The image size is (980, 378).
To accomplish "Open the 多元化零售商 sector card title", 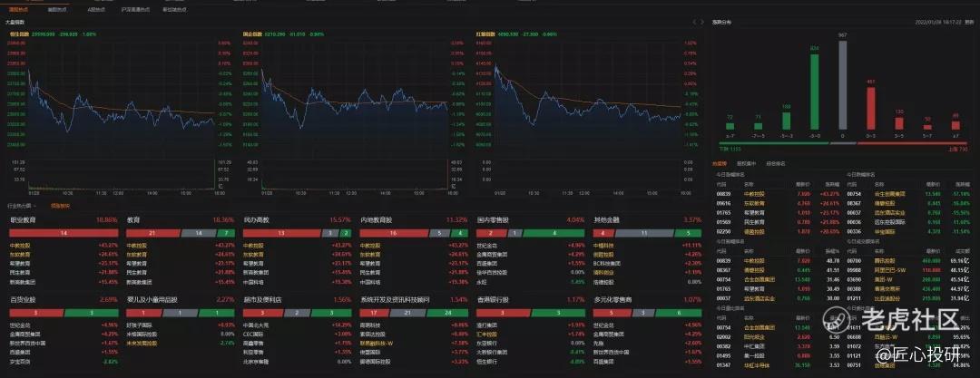I will tap(613, 300).
